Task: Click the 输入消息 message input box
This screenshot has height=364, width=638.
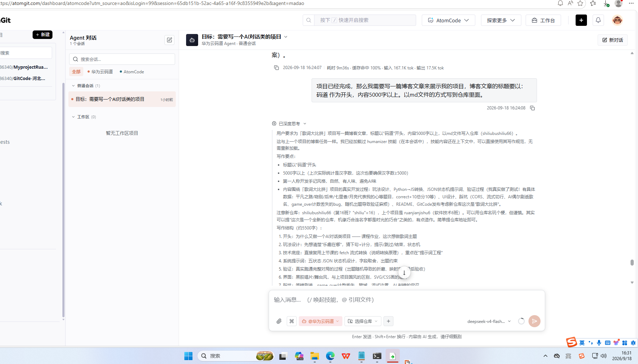Action: [x=407, y=300]
